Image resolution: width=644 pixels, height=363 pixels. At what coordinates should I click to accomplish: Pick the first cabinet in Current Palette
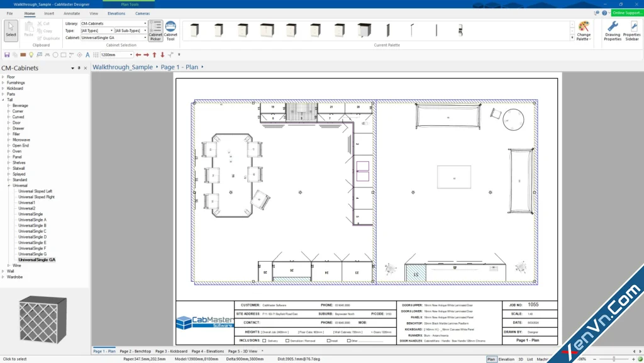pos(195,30)
